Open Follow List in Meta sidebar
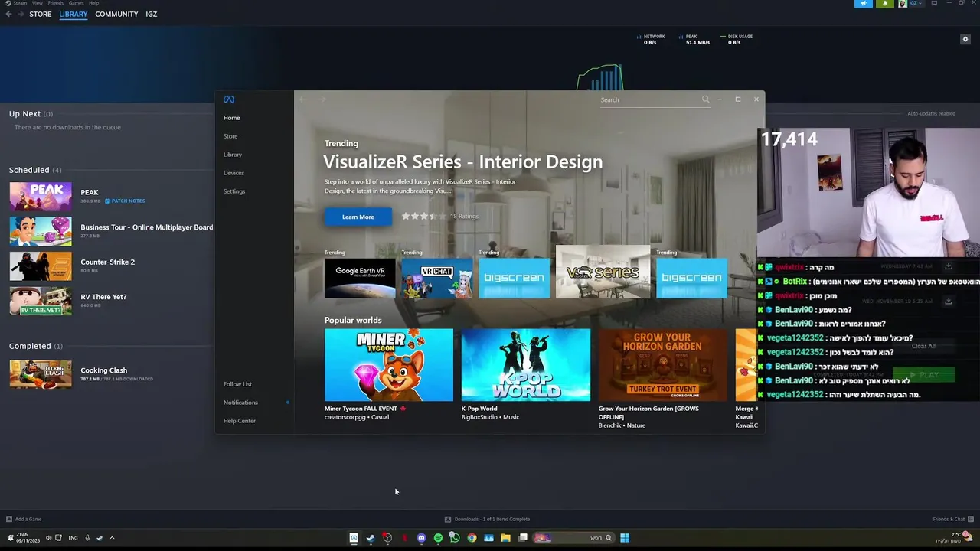980x551 pixels. coord(237,384)
